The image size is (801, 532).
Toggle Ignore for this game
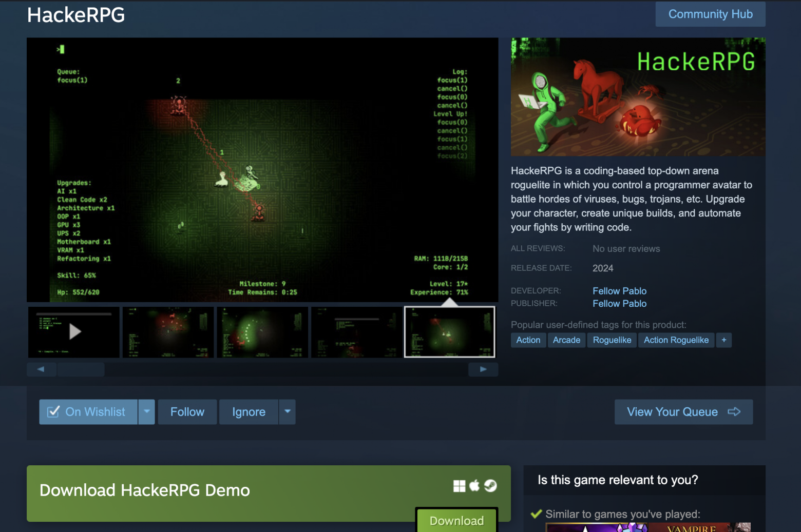[249, 412]
